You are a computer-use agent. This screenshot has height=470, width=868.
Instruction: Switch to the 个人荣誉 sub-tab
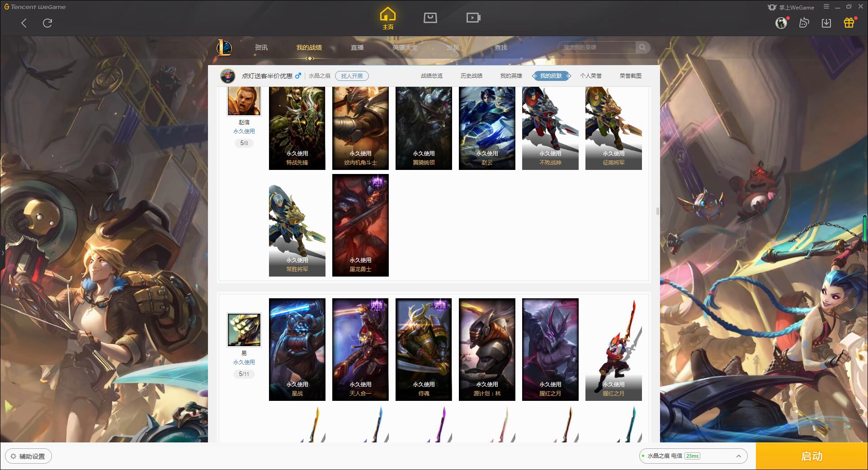[591, 76]
